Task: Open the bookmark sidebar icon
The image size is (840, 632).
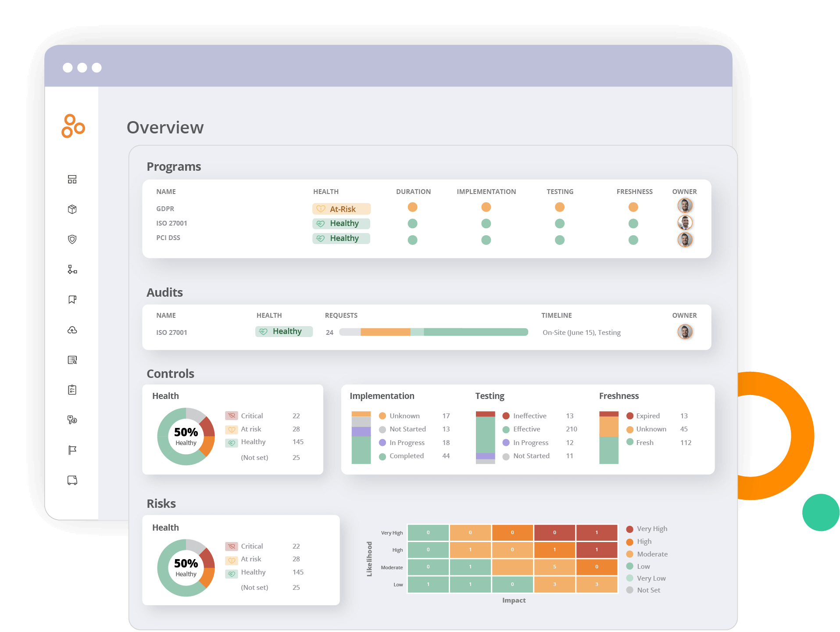Action: coord(72,299)
